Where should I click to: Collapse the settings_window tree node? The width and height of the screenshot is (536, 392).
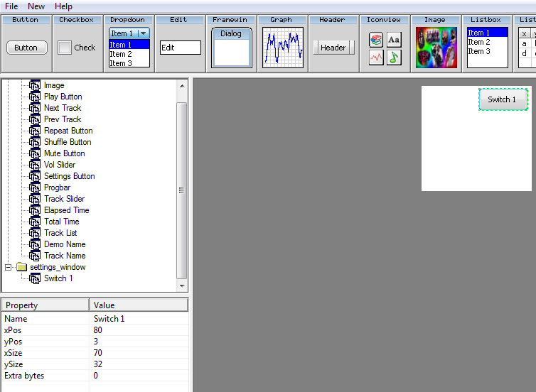coord(9,267)
